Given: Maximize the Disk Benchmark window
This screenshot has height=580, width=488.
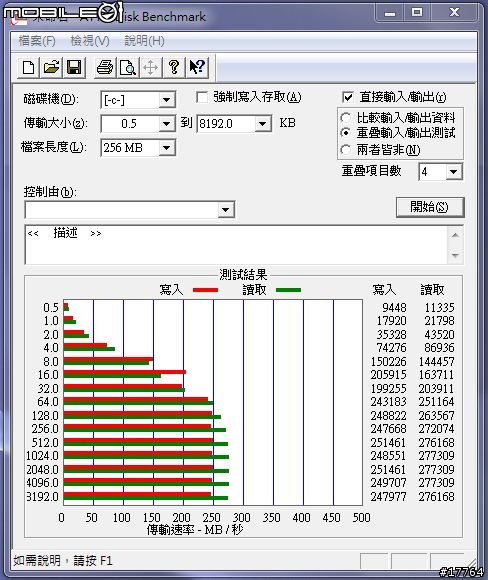Looking at the screenshot, I should click(417, 13).
